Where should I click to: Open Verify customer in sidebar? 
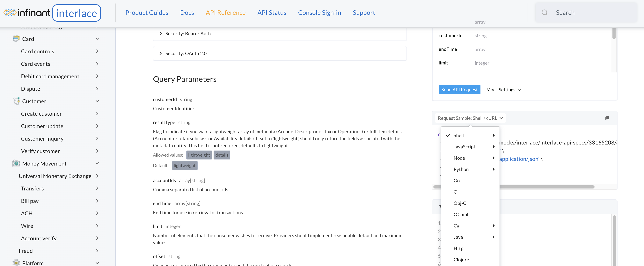click(x=40, y=151)
